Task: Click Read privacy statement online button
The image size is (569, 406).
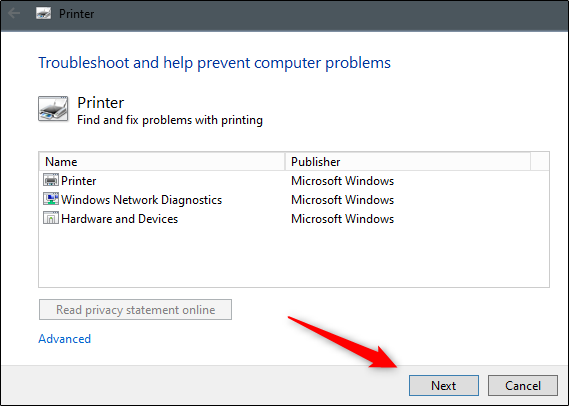Action: point(135,309)
